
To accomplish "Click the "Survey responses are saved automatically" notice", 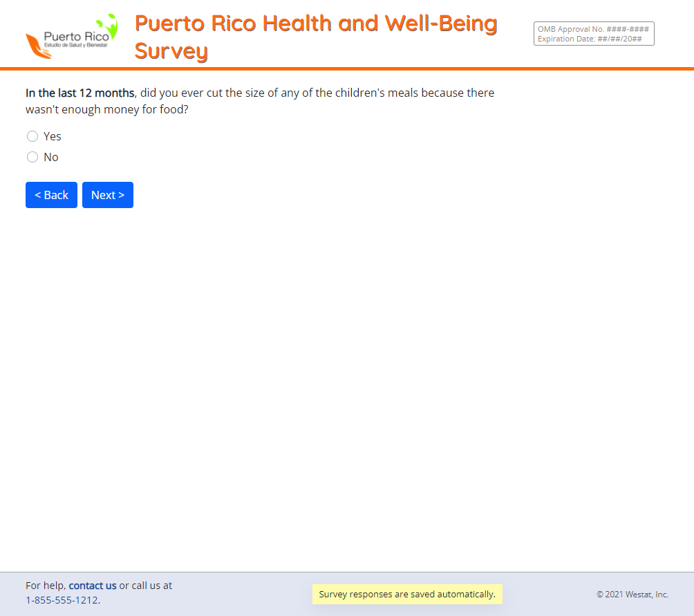I will 407,595.
